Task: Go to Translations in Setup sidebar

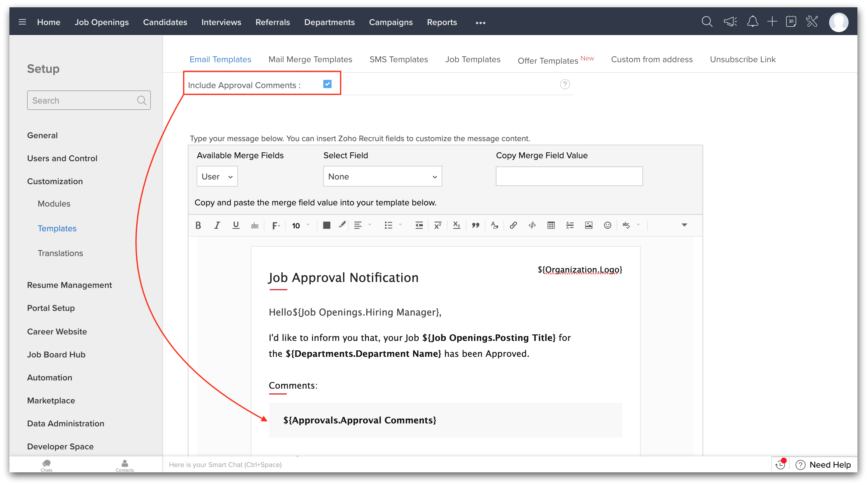Action: pos(60,253)
